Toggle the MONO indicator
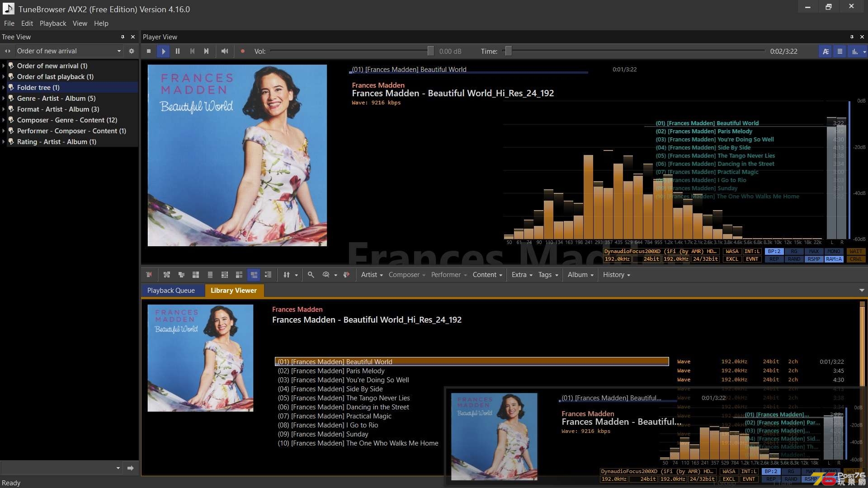 834,252
